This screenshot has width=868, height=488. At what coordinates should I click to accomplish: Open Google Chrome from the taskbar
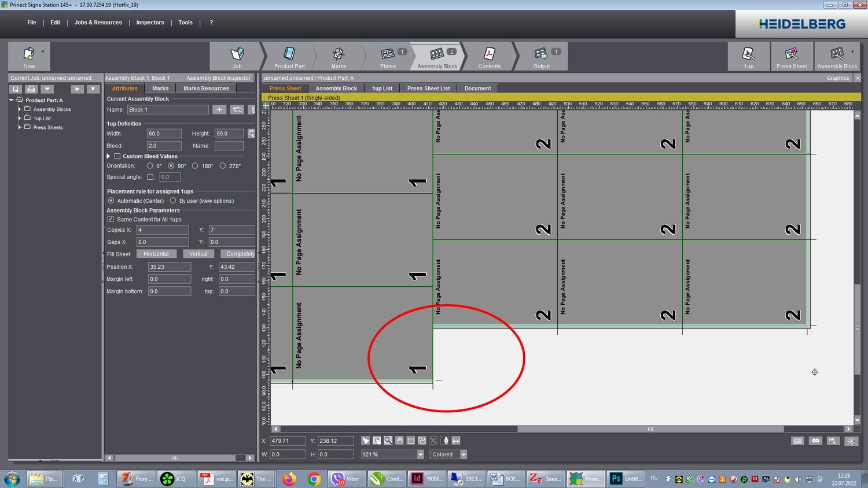pyautogui.click(x=314, y=479)
